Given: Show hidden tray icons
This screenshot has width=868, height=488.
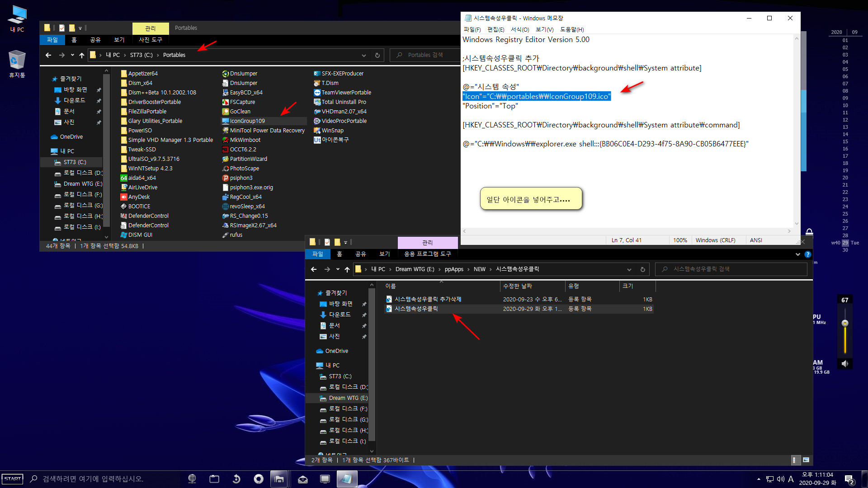Looking at the screenshot, I should (x=759, y=479).
